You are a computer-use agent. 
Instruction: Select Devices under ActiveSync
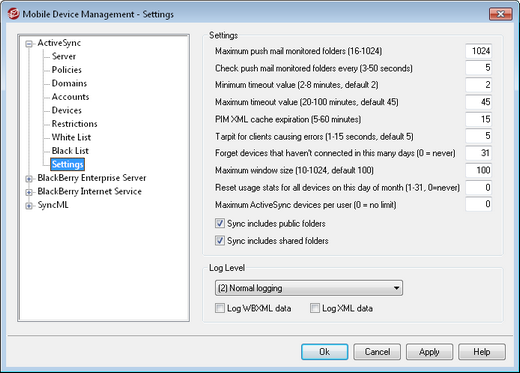coord(67,110)
